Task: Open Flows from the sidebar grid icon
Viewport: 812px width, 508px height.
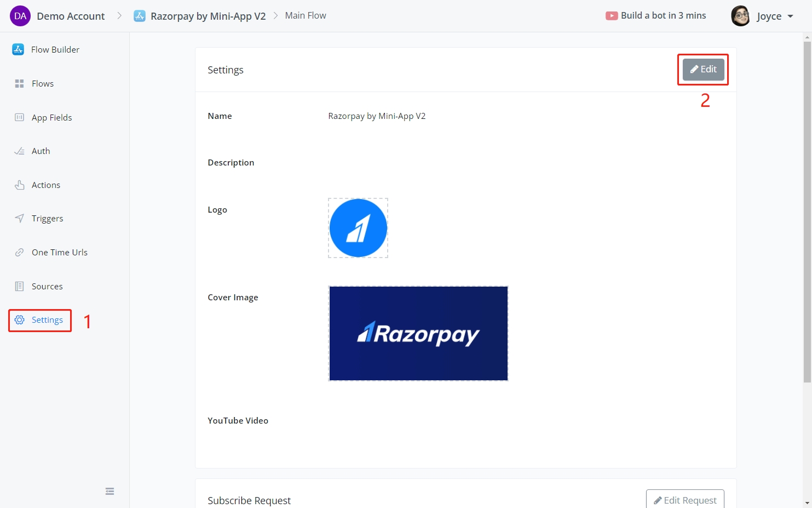Action: click(19, 83)
